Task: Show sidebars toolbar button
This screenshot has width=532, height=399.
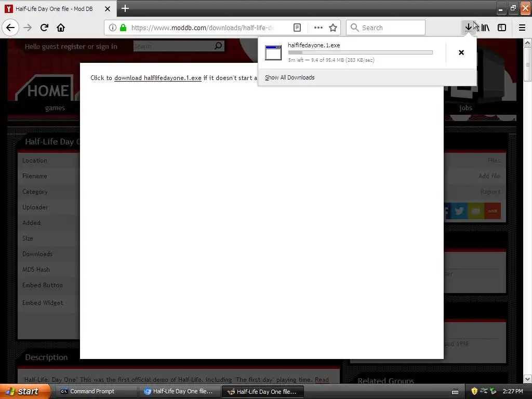Action: pyautogui.click(x=502, y=28)
